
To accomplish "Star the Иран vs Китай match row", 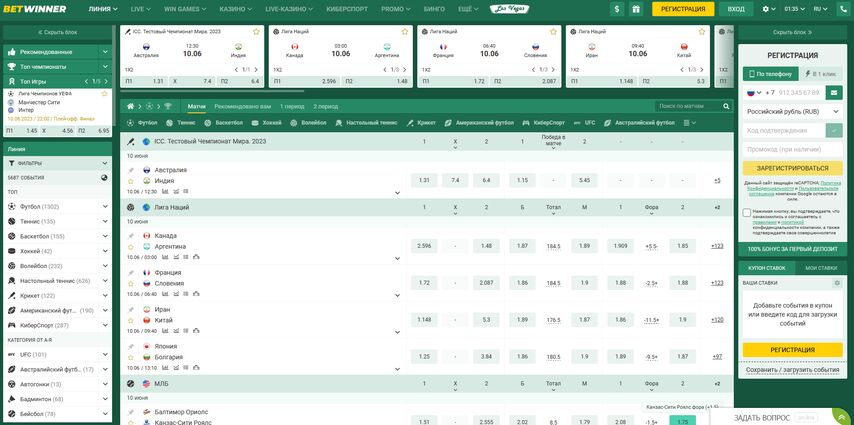I will (x=131, y=320).
